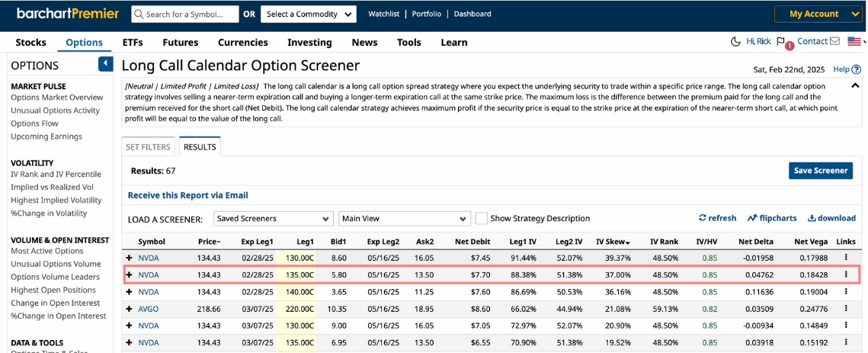The height and width of the screenshot is (353, 868).
Task: Collapse the Options sidebar arrow
Action: (x=105, y=65)
